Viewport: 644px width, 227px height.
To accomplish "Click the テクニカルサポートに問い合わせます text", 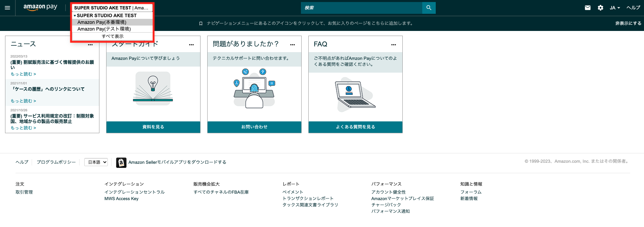I will (251, 58).
